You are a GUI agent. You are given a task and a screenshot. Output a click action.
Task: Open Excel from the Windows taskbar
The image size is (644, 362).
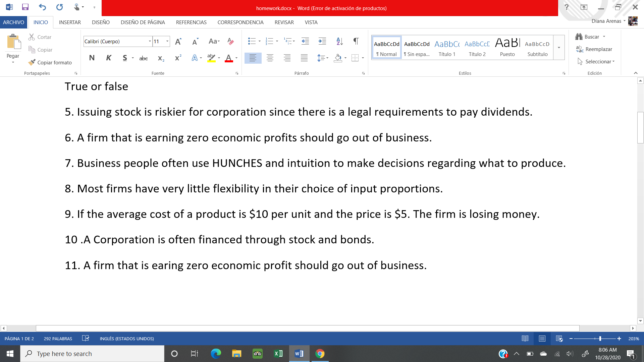coord(278,354)
